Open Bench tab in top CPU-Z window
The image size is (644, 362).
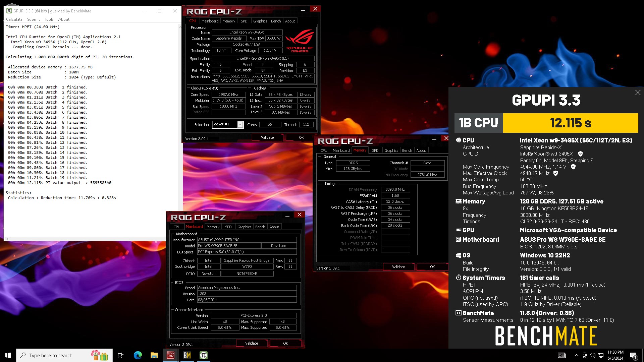(276, 21)
